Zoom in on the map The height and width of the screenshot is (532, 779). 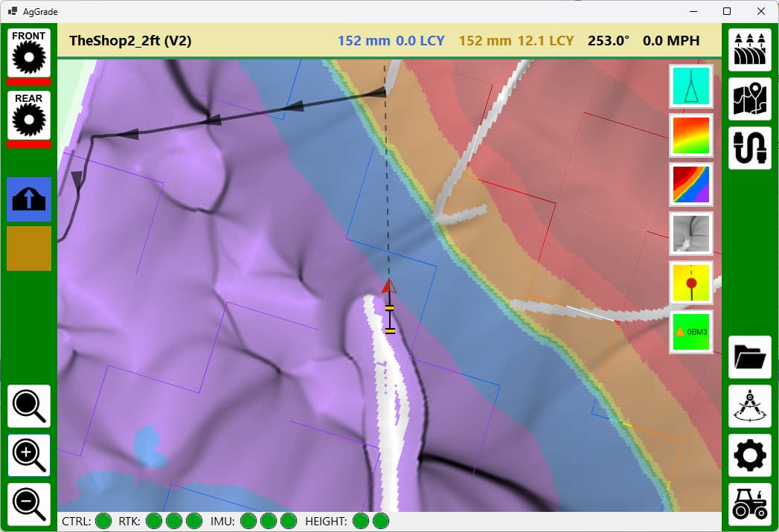pyautogui.click(x=29, y=455)
